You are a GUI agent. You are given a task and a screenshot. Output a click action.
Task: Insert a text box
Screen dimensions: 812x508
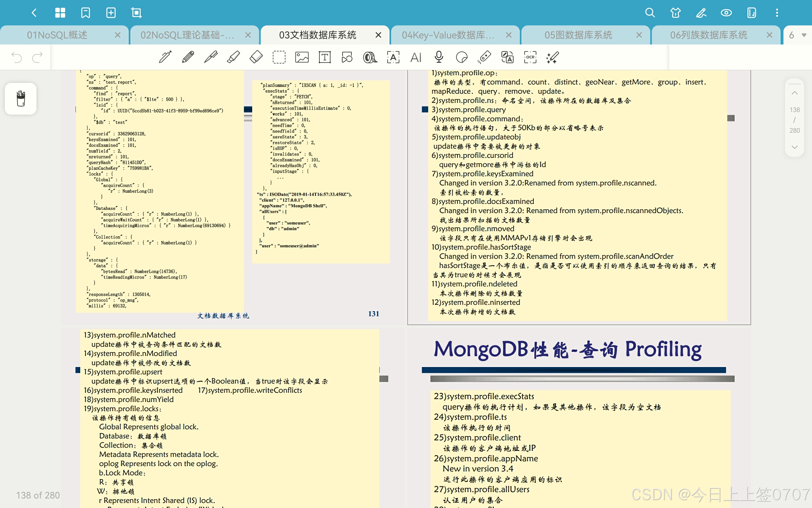324,57
